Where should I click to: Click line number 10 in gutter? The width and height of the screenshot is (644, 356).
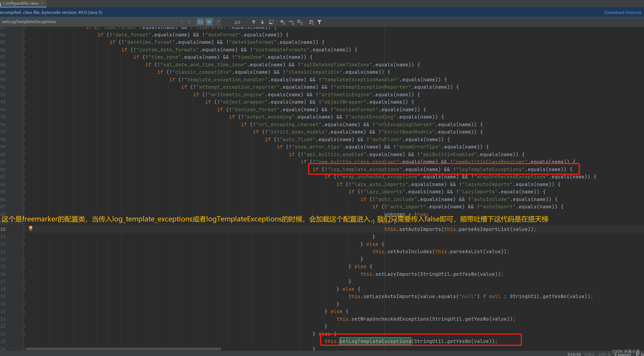tap(3, 229)
